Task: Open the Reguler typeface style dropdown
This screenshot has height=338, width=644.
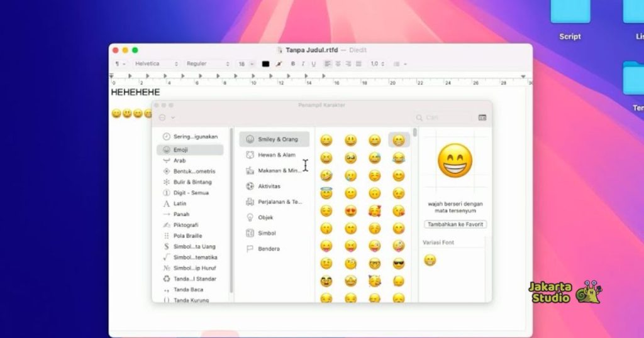Action: point(208,64)
